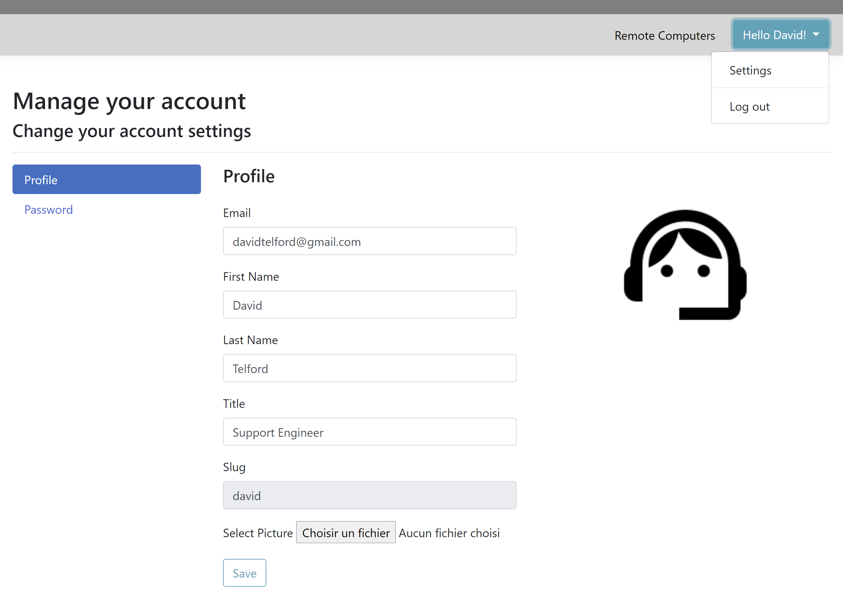Switch to the Password tab
This screenshot has height=616, width=843.
49,209
